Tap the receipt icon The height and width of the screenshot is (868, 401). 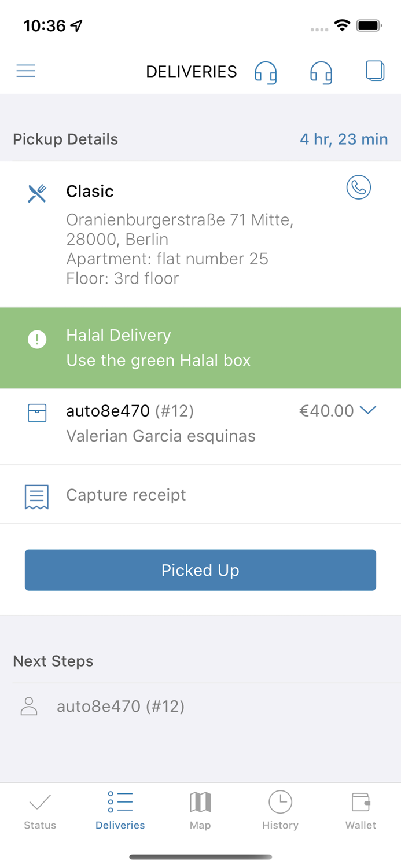[x=36, y=496]
